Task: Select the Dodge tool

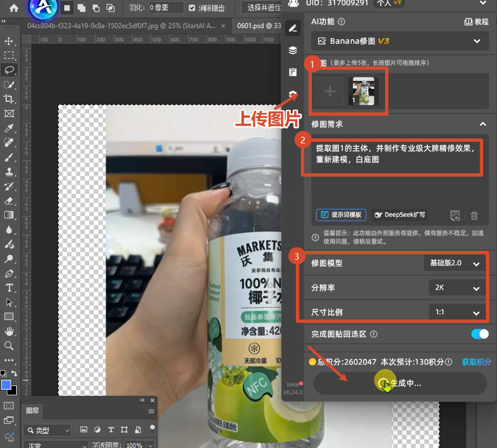Action: pyautogui.click(x=9, y=259)
